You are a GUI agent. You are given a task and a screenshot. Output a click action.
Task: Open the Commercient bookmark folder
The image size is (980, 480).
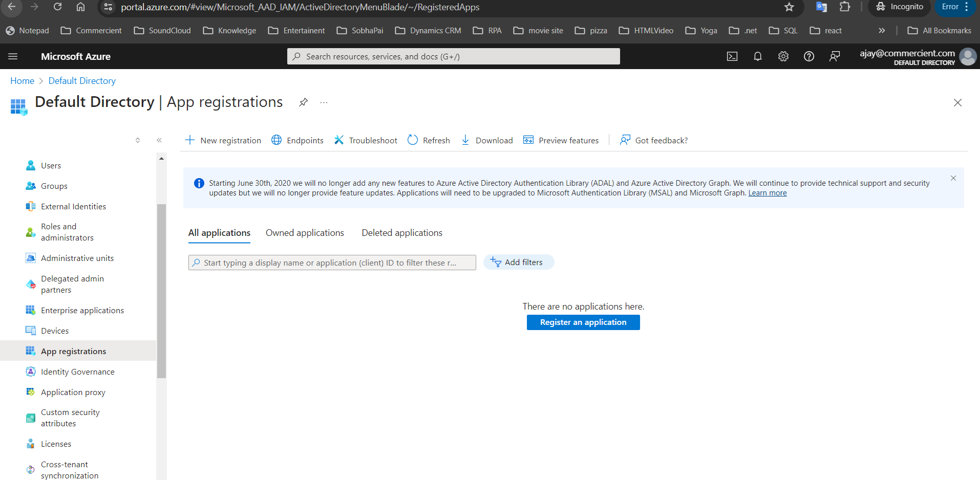(91, 31)
